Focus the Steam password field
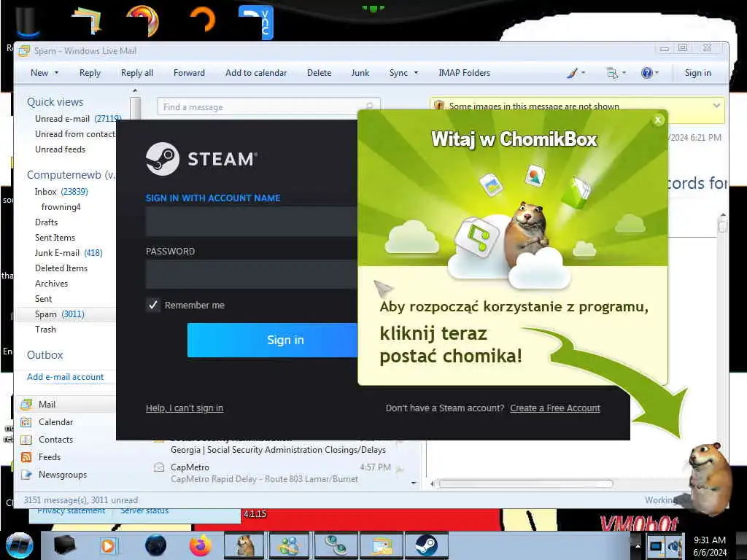This screenshot has width=747, height=560. [x=252, y=274]
